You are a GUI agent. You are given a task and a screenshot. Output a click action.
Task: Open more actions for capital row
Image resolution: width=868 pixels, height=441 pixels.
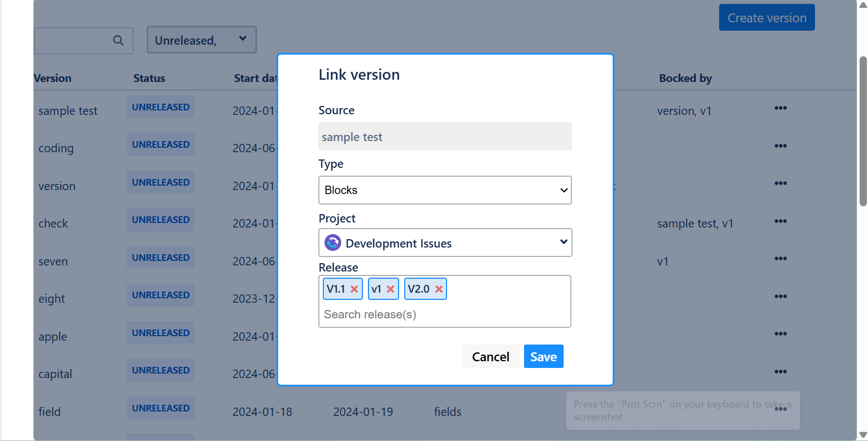point(780,372)
